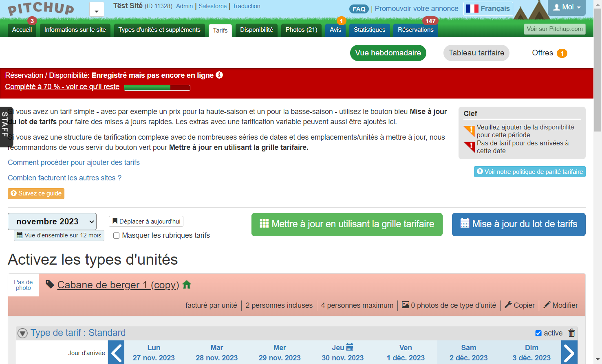Switch to the Disponibilité tab
This screenshot has height=364, width=602.
(257, 30)
